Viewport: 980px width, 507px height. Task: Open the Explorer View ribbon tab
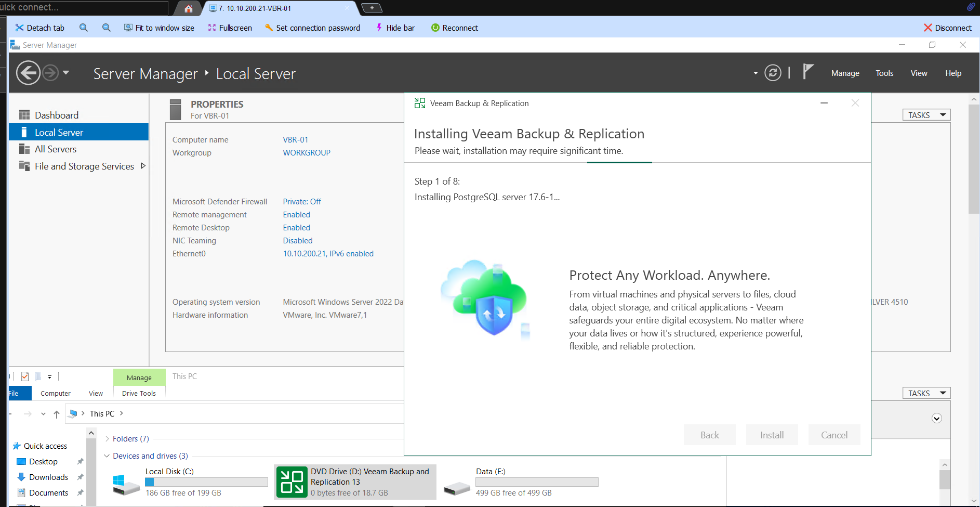96,394
